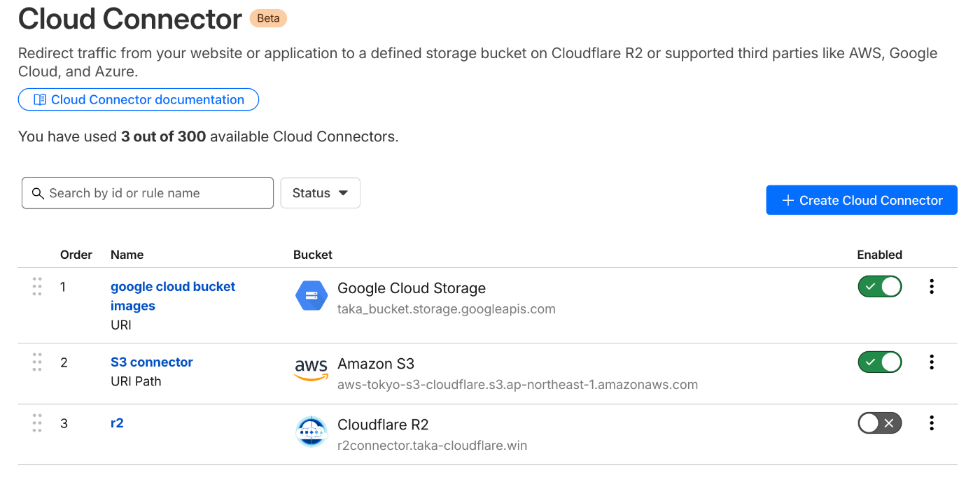Disable the google cloud bucket images connector

click(880, 286)
